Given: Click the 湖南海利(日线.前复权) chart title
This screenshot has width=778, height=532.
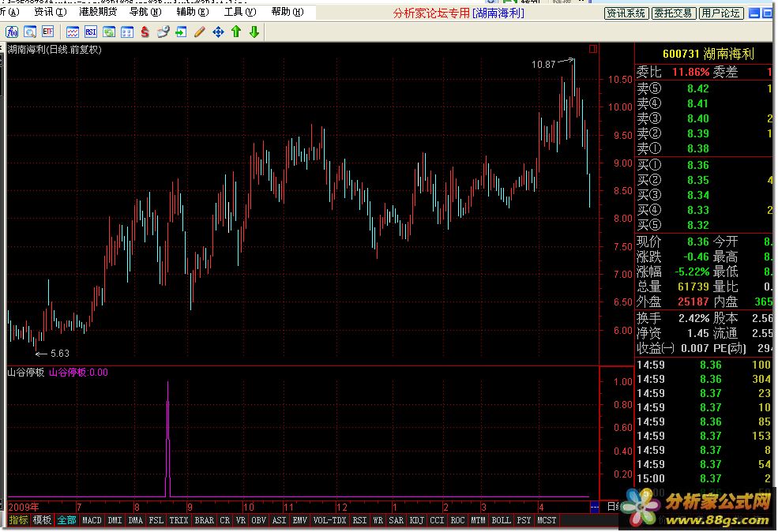Looking at the screenshot, I should click(x=54, y=50).
